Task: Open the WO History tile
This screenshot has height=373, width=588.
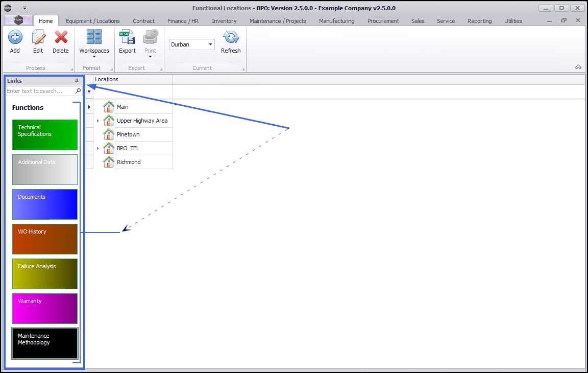Action: coord(45,239)
